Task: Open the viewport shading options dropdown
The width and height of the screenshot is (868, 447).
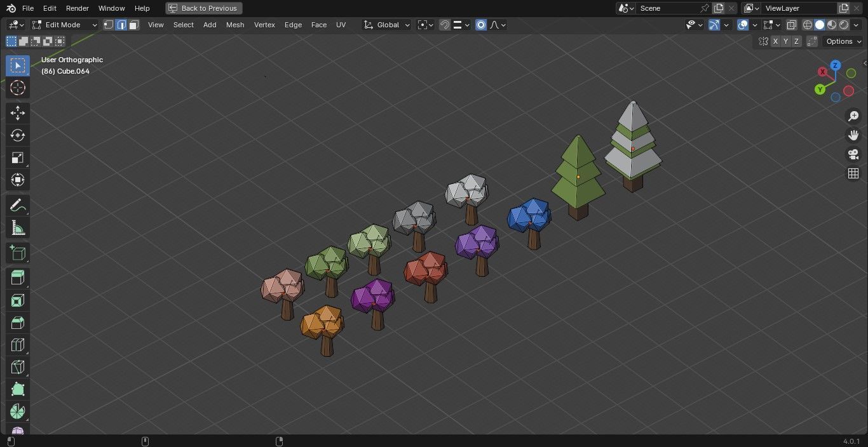Action: 855,25
